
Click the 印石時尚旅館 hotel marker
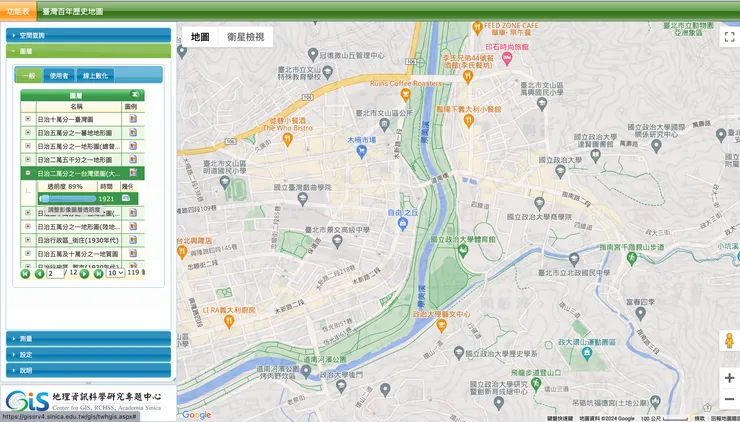507,59
